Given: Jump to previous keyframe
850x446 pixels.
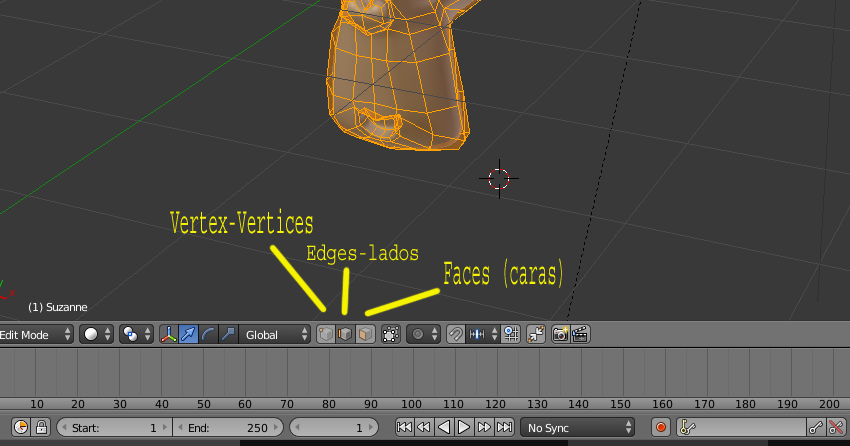Looking at the screenshot, I should tap(424, 428).
